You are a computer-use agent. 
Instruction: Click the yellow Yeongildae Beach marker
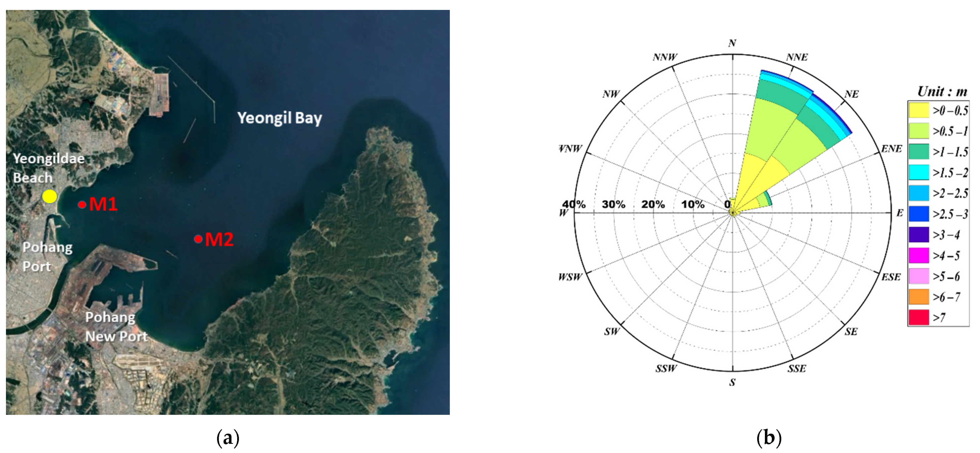click(x=49, y=196)
